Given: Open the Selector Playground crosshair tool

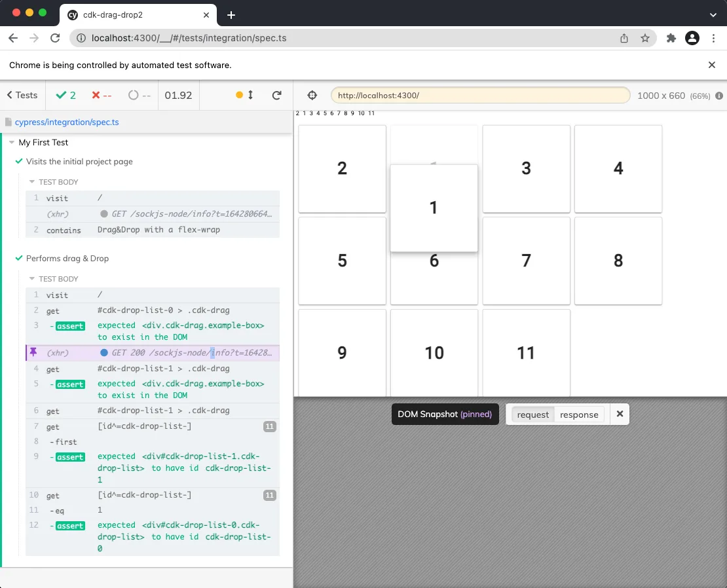Looking at the screenshot, I should [312, 95].
